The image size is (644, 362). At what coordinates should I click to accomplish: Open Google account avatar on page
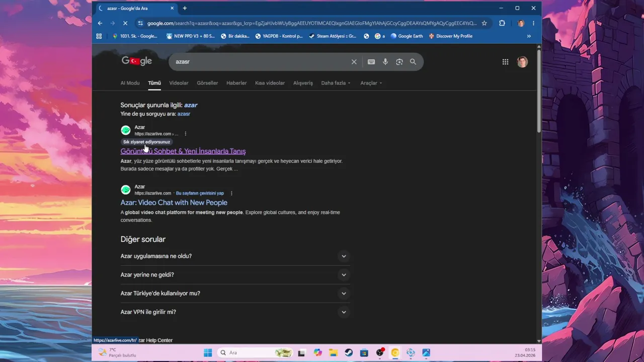pyautogui.click(x=522, y=62)
